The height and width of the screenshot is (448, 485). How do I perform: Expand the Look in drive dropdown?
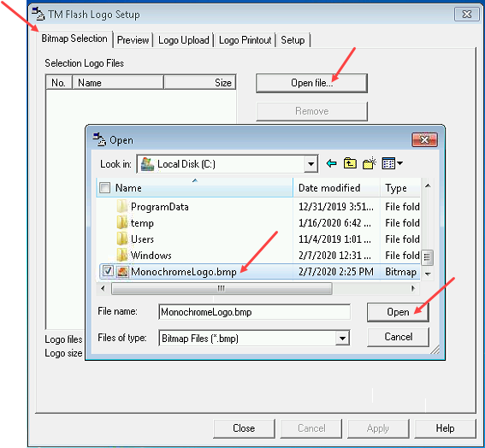311,164
